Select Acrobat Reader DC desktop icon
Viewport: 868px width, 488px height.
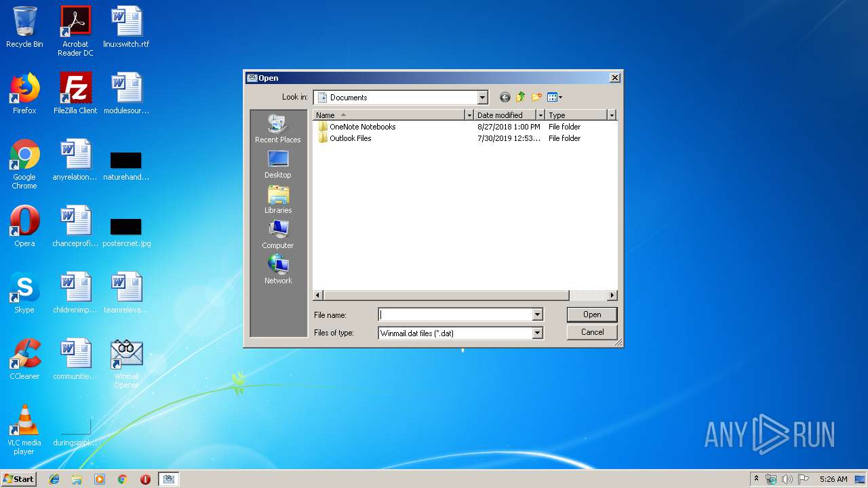coord(75,31)
